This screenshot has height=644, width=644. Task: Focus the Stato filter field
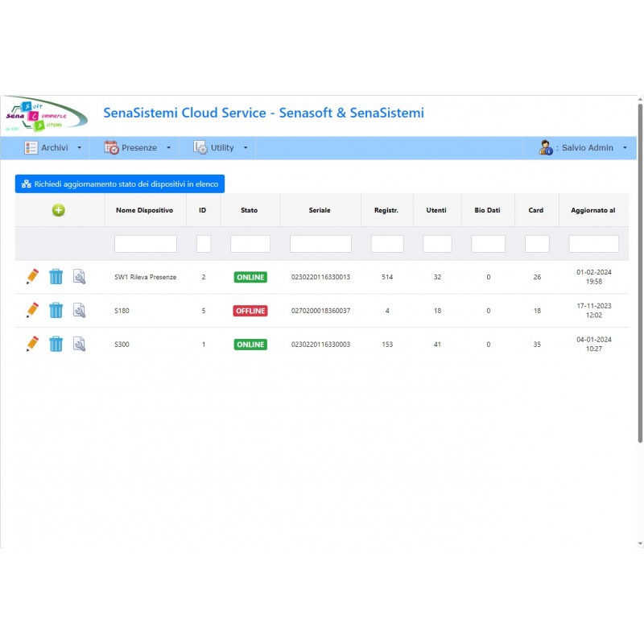click(x=250, y=244)
